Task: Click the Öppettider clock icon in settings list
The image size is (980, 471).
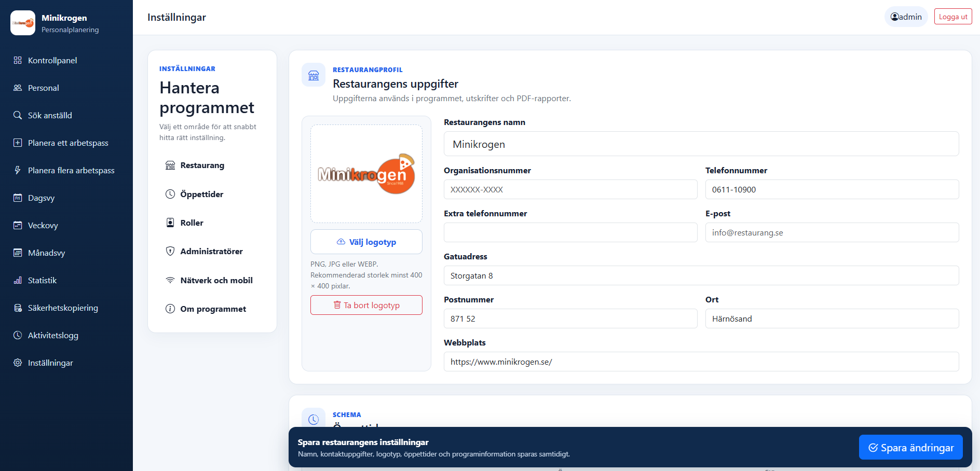Action: point(170,194)
